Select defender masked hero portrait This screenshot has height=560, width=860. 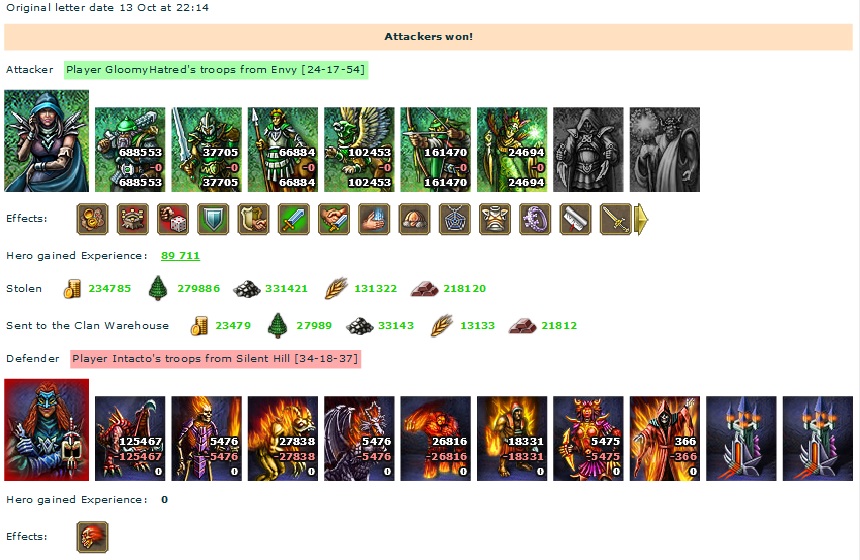[x=47, y=430]
